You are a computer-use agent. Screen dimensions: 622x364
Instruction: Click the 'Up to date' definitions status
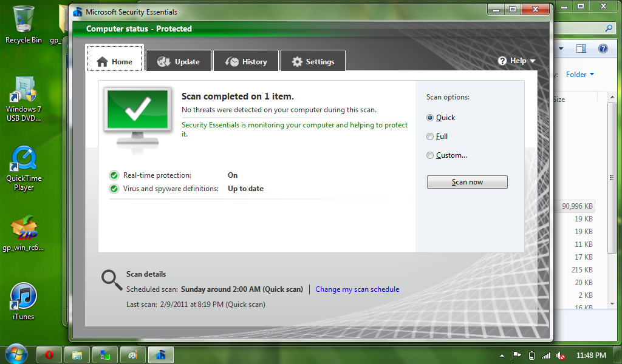click(245, 189)
